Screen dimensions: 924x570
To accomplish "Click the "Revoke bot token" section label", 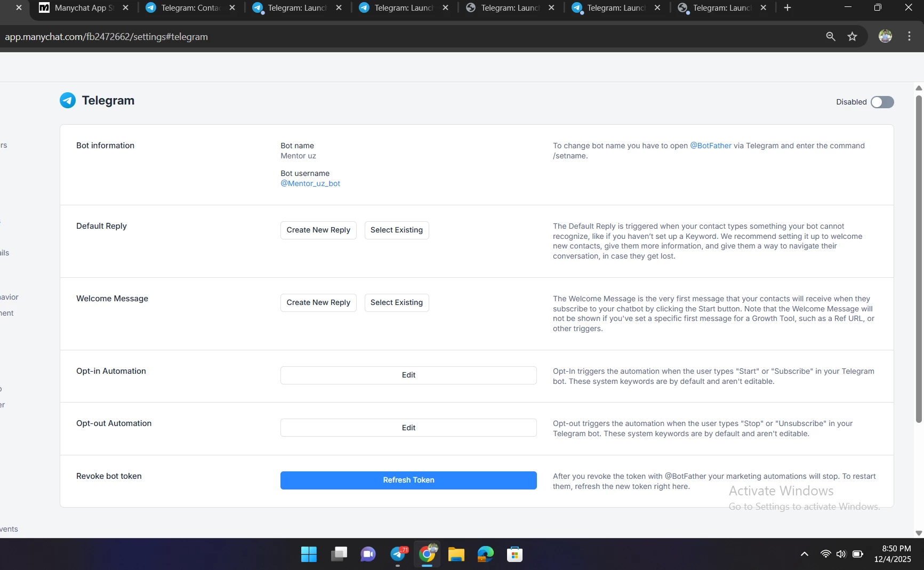I will pos(109,476).
